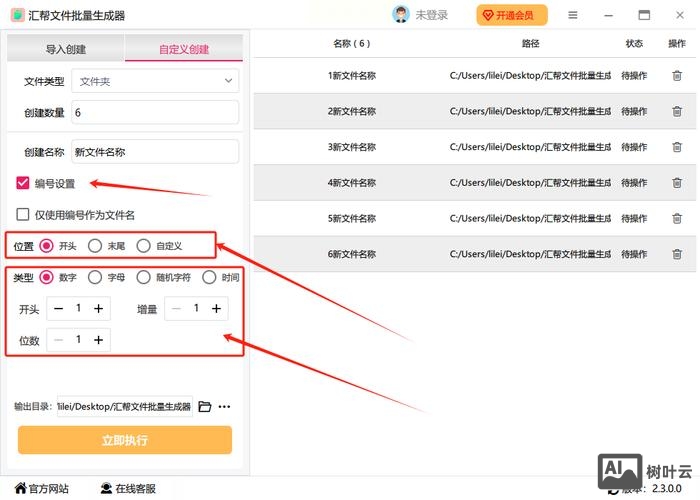Screen dimensions: 700x500
Task: Click the 创建名称 input field
Action: pyautogui.click(x=155, y=152)
